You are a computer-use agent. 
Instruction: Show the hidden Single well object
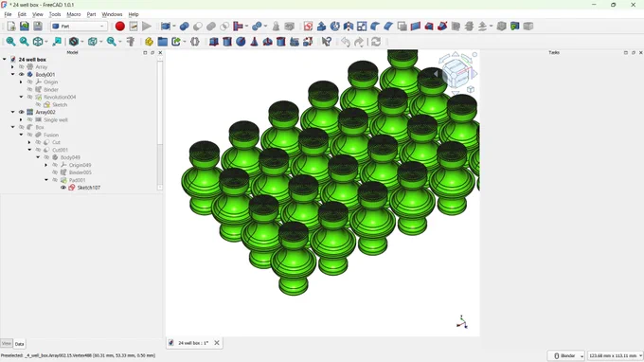(x=29, y=119)
